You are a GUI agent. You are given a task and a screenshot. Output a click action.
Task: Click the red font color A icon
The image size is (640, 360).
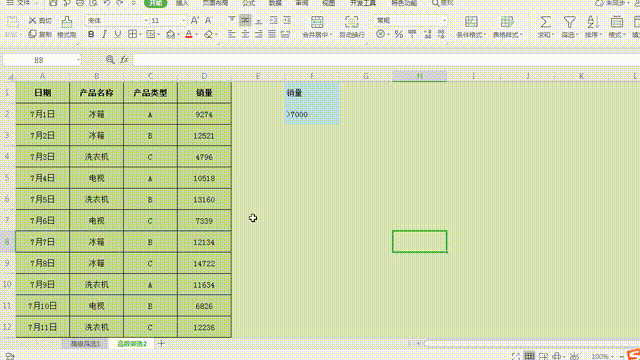[189, 35]
